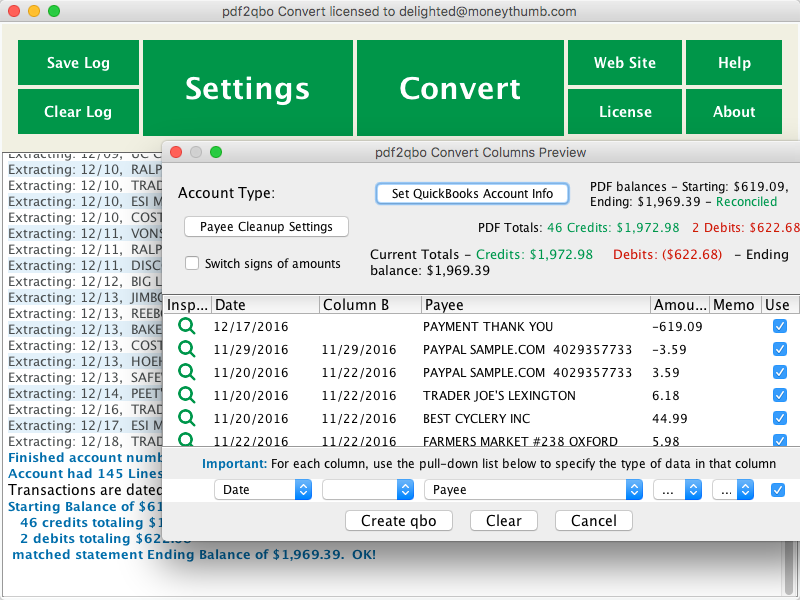Uncheck Use for PAYMENT THANK YOU row
Screen dimensions: 800x600
780,326
